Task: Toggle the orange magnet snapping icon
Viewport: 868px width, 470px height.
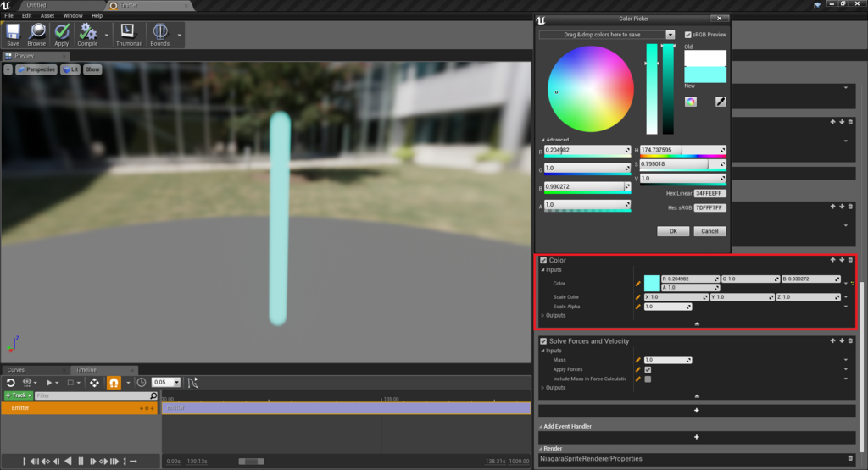Action: coord(114,383)
